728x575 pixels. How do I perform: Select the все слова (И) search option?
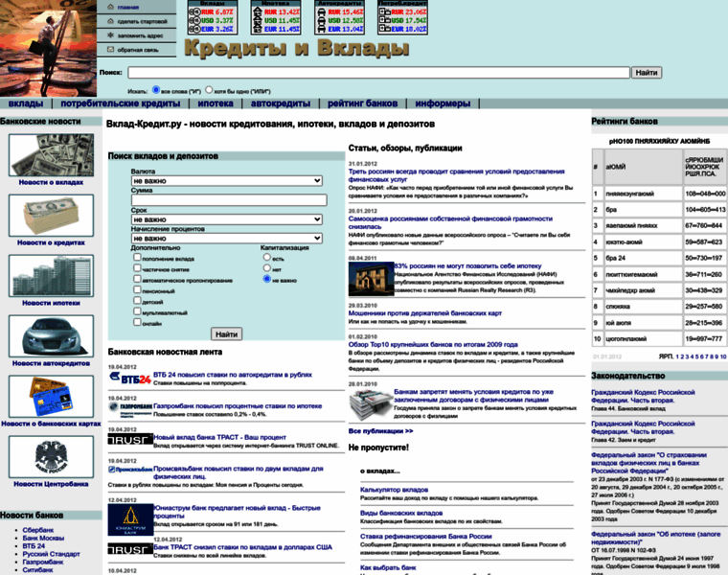(x=156, y=90)
